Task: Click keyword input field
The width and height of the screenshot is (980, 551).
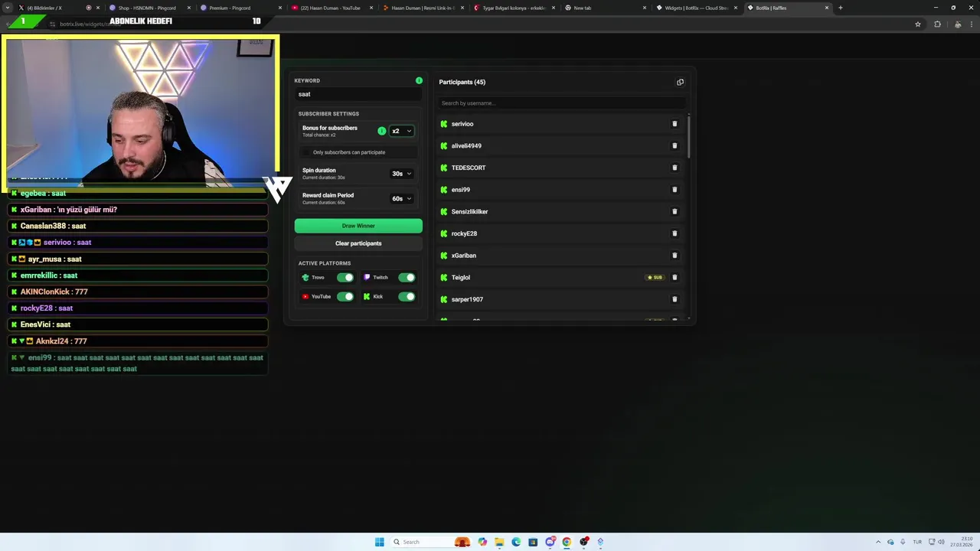Action: (358, 94)
